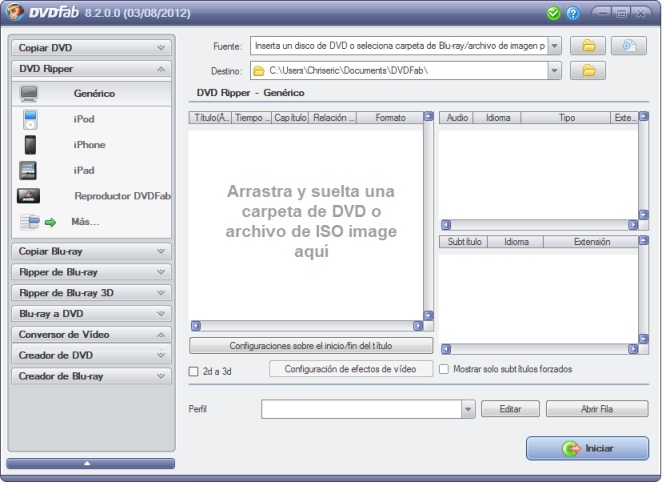Open the Destino path dropdown arrow
The height and width of the screenshot is (482, 662).
tap(555, 70)
